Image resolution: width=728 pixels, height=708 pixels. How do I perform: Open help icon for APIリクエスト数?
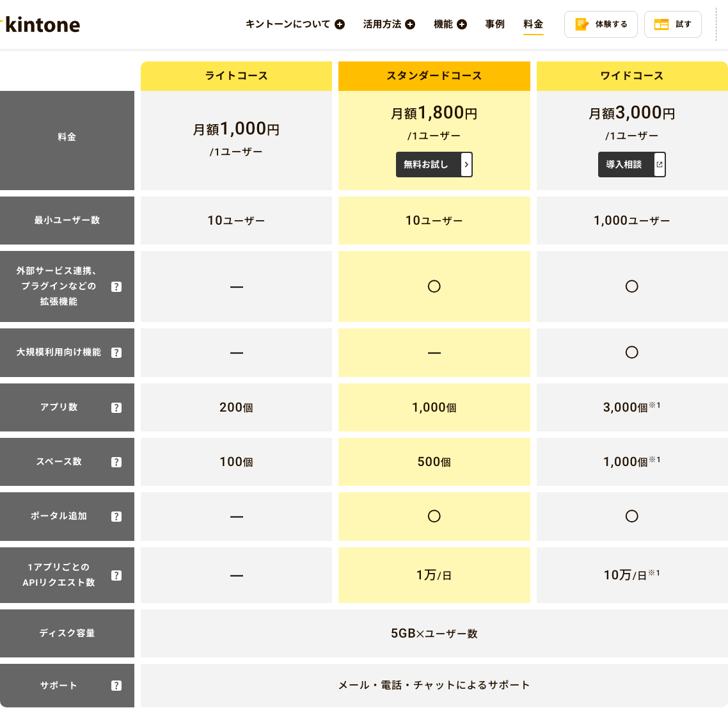coord(116,575)
